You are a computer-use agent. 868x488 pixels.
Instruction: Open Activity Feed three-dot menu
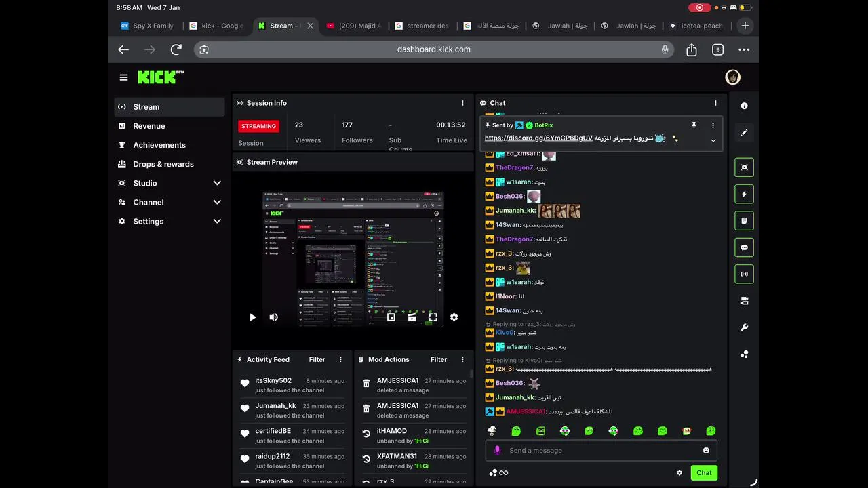coord(340,359)
